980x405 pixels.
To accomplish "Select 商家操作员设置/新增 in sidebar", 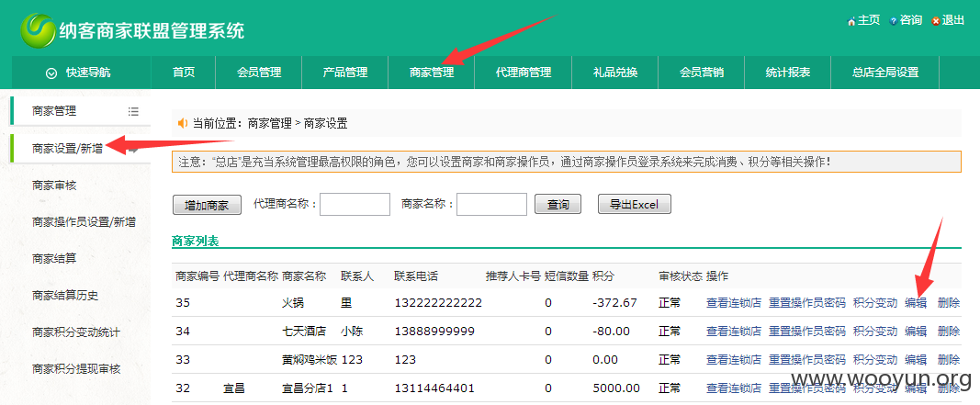I will [84, 222].
